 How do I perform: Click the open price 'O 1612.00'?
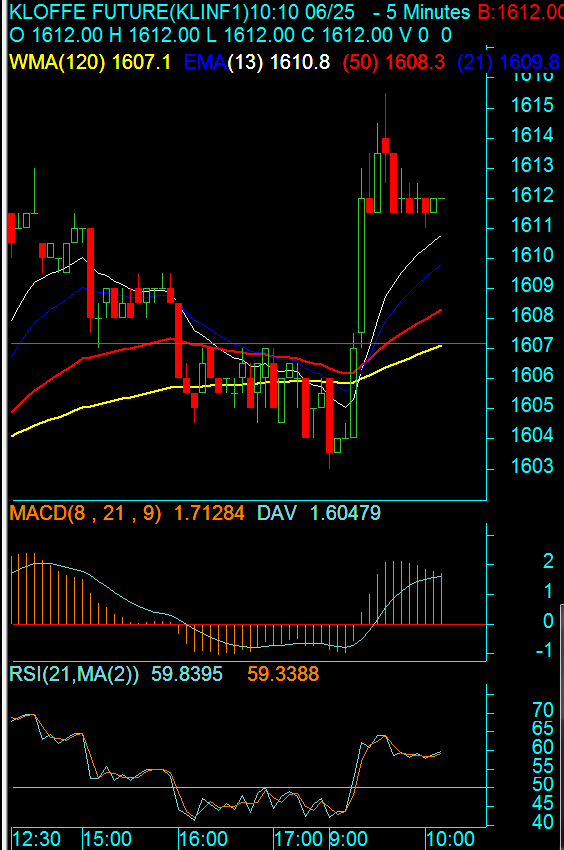[x=56, y=35]
